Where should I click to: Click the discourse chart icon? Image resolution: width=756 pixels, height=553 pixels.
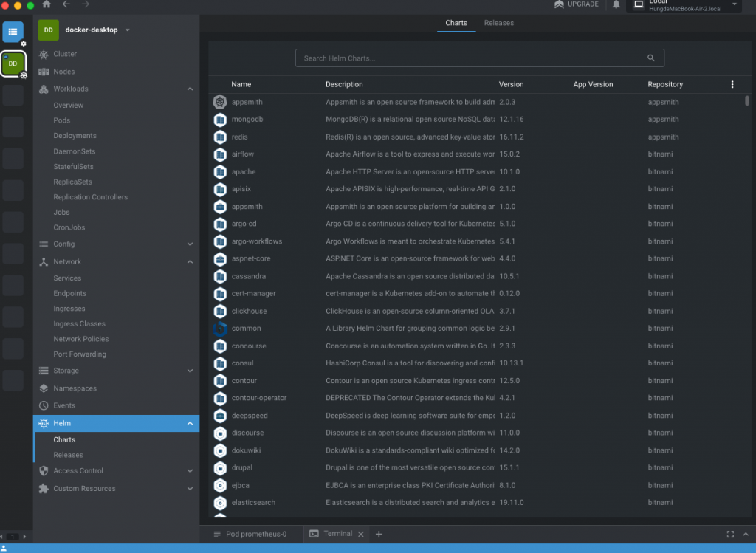coord(220,433)
